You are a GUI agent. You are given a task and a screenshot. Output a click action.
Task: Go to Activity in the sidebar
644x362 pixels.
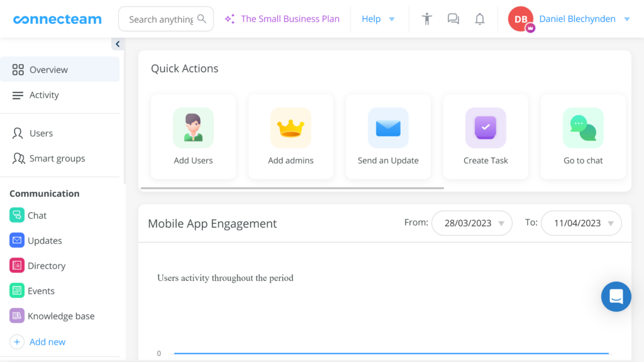tap(44, 95)
